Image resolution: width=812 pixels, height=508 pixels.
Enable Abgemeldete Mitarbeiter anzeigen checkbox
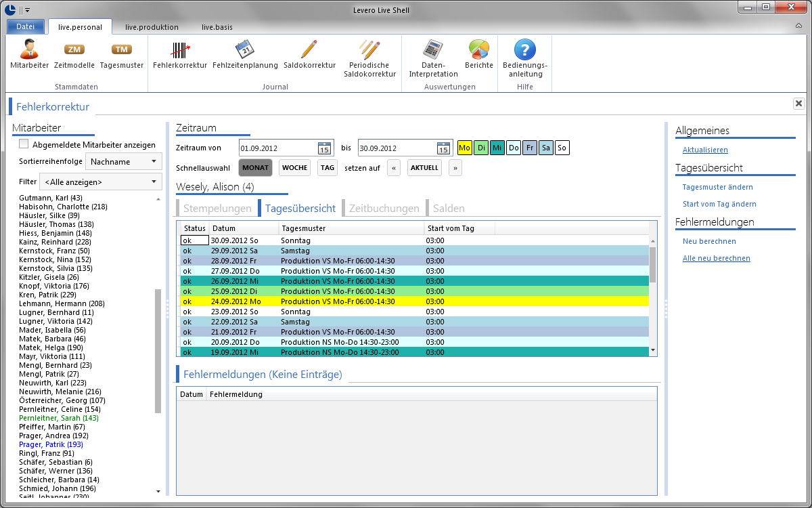[24, 144]
